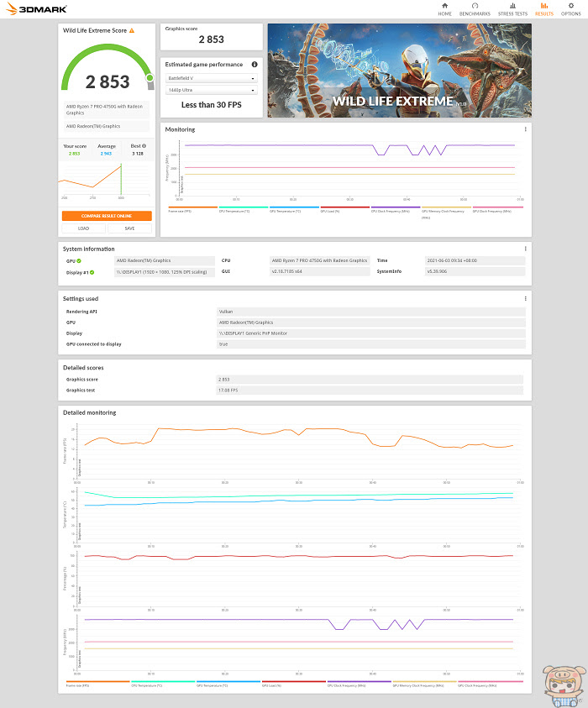
Task: Select the Graphics test value 17.08 FPS
Action: click(x=370, y=391)
